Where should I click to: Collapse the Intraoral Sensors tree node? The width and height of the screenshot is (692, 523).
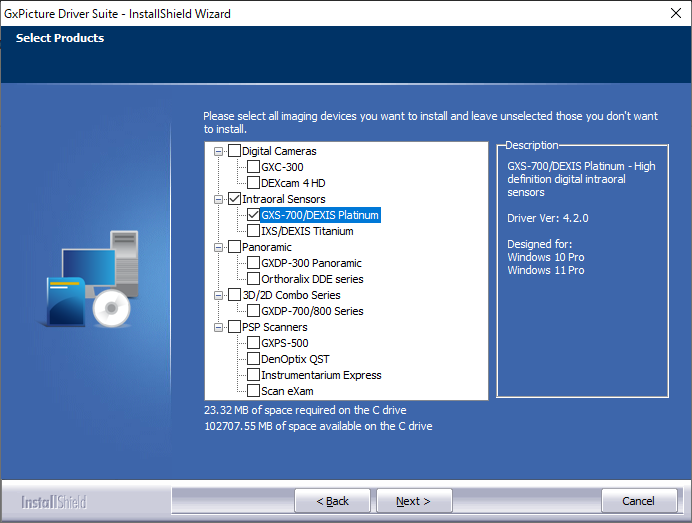pyautogui.click(x=219, y=199)
